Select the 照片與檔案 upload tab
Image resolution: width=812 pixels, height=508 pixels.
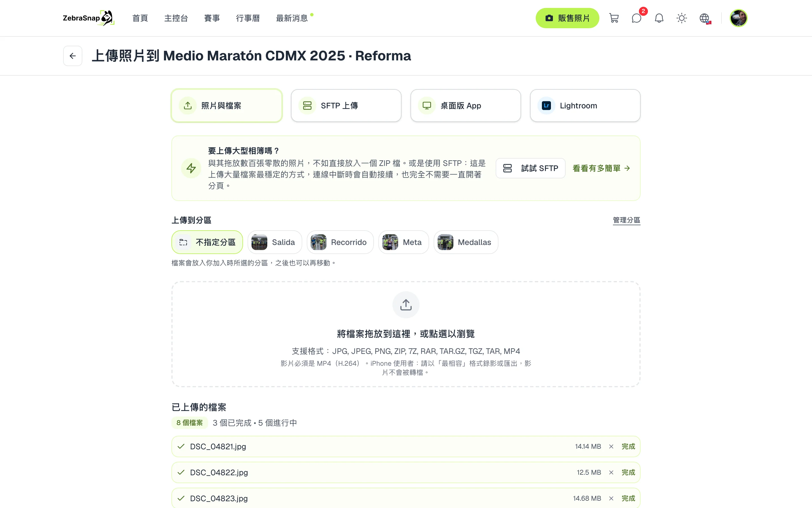227,106
